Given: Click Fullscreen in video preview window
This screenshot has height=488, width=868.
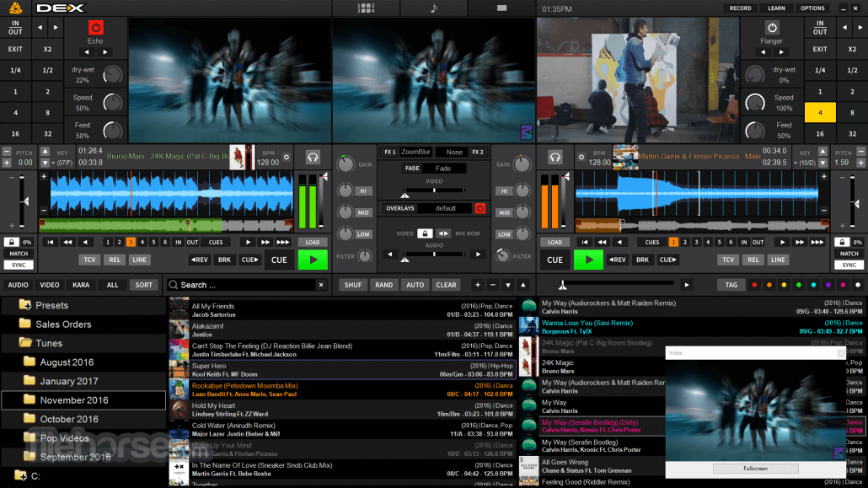Looking at the screenshot, I should pos(755,469).
